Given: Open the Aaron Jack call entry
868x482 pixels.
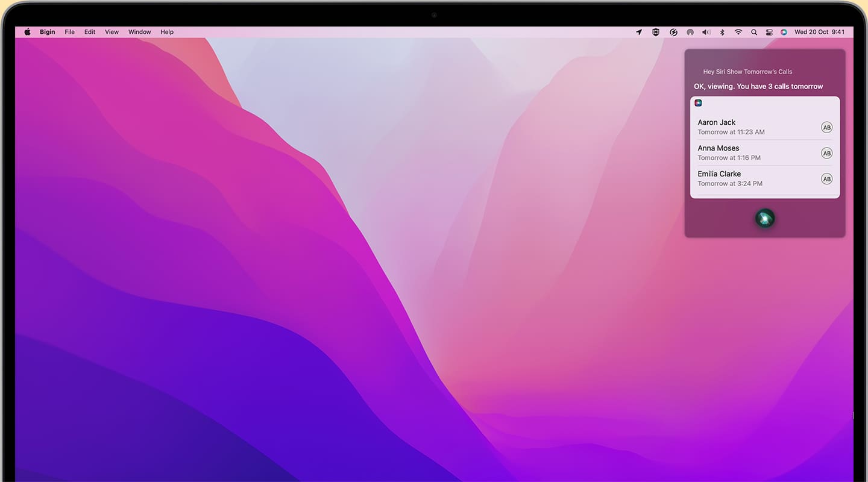Looking at the screenshot, I should tap(753, 127).
